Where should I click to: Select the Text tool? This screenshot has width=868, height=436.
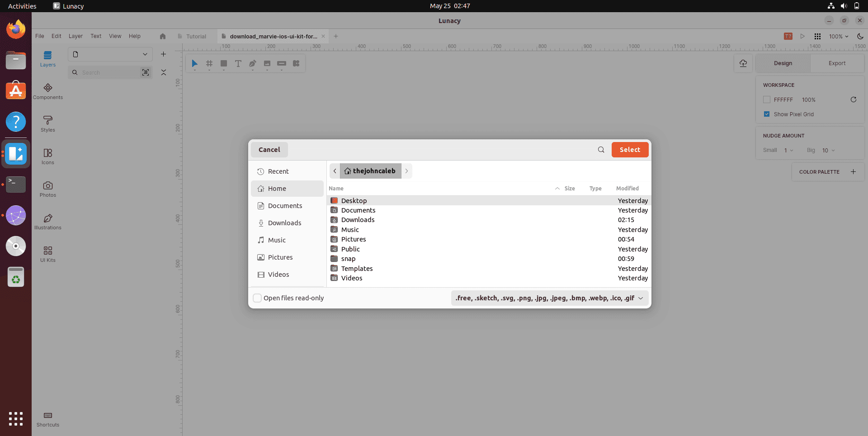238,63
